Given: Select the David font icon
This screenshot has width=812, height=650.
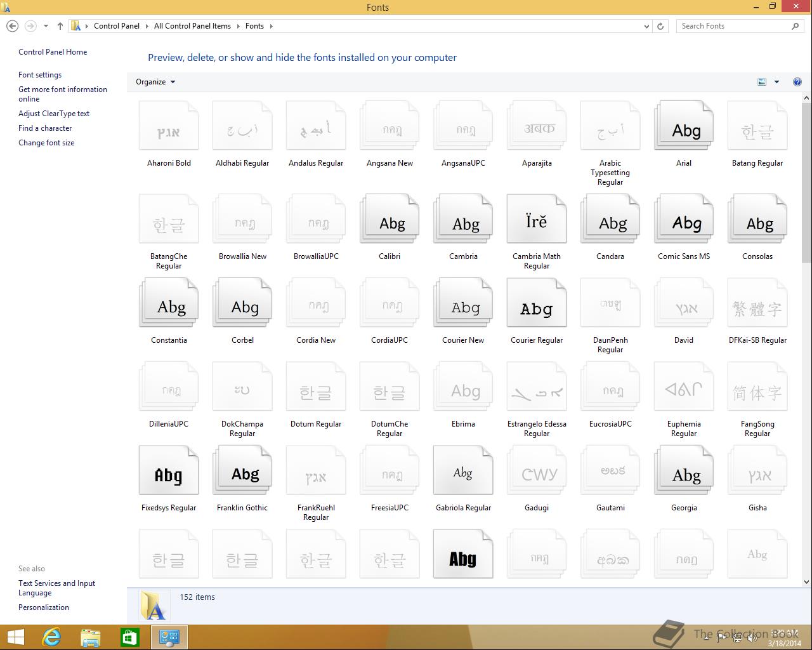Looking at the screenshot, I should pos(684,303).
